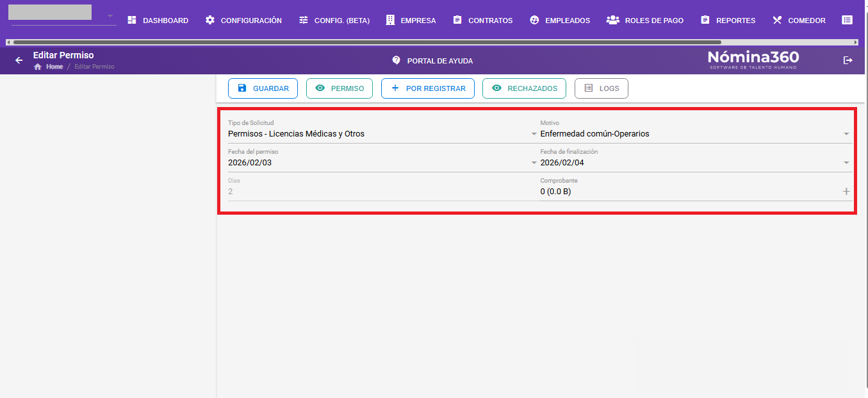The width and height of the screenshot is (868, 398).
Task: Click the Comedor utensils icon
Action: click(x=777, y=20)
